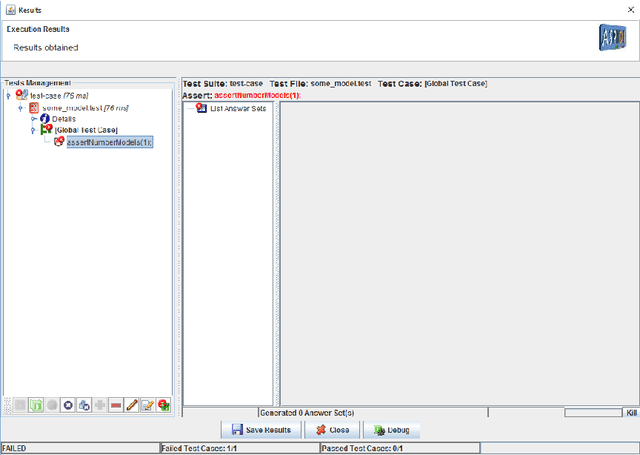Expand the Details tree node
640x455 pixels.
coord(33,119)
